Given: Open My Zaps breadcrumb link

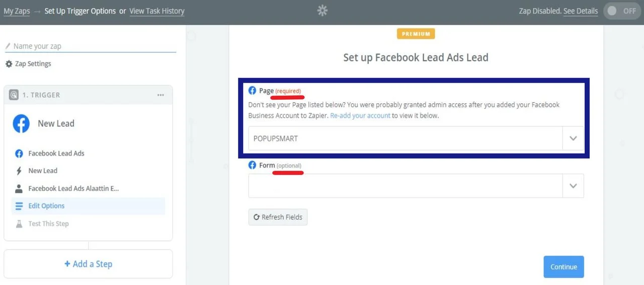Looking at the screenshot, I should coord(17,11).
